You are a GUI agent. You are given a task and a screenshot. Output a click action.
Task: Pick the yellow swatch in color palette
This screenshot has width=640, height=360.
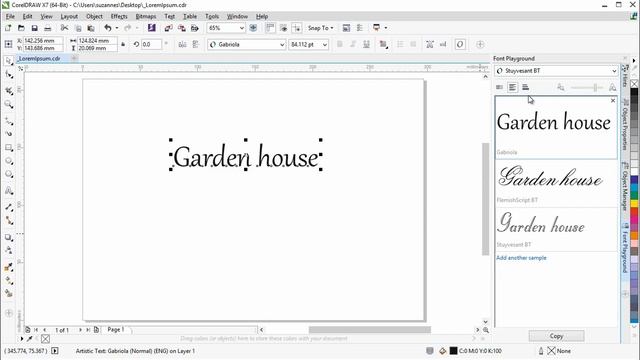634,203
